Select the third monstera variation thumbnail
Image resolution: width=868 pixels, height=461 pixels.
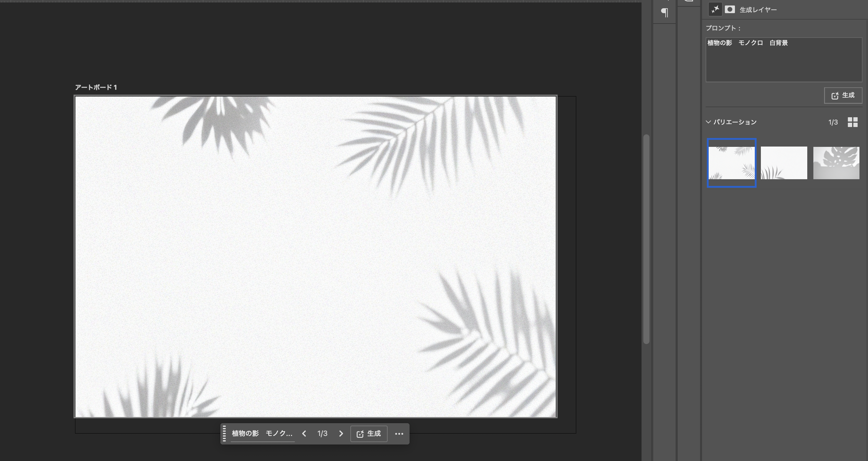(836, 163)
